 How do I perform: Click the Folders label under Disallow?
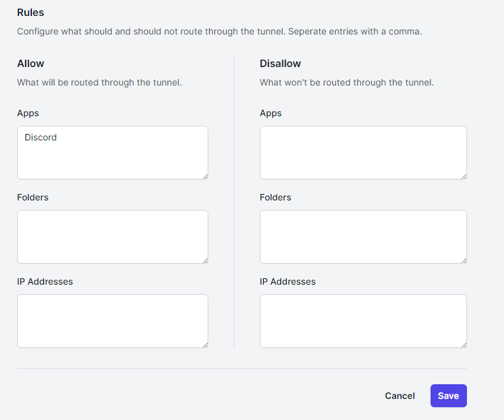(275, 197)
